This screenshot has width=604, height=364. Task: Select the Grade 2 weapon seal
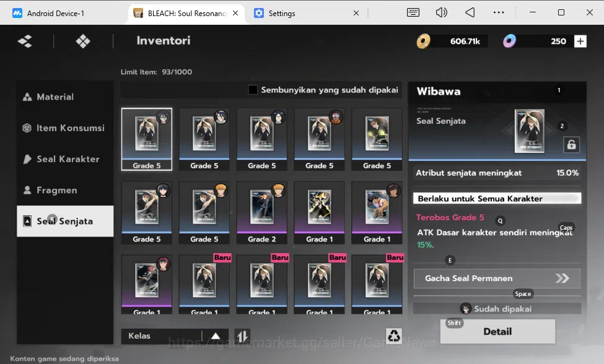coord(261,213)
